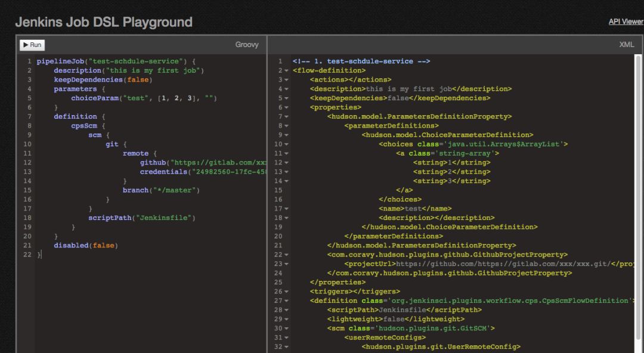Click remote keyword on Groovy line 11
This screenshot has height=353, width=644.
point(135,153)
